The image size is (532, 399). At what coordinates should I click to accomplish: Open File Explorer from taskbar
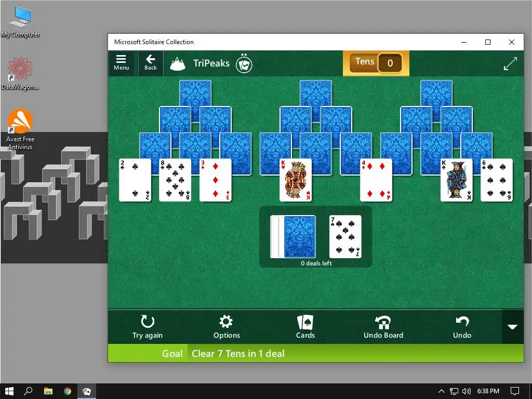(x=48, y=391)
